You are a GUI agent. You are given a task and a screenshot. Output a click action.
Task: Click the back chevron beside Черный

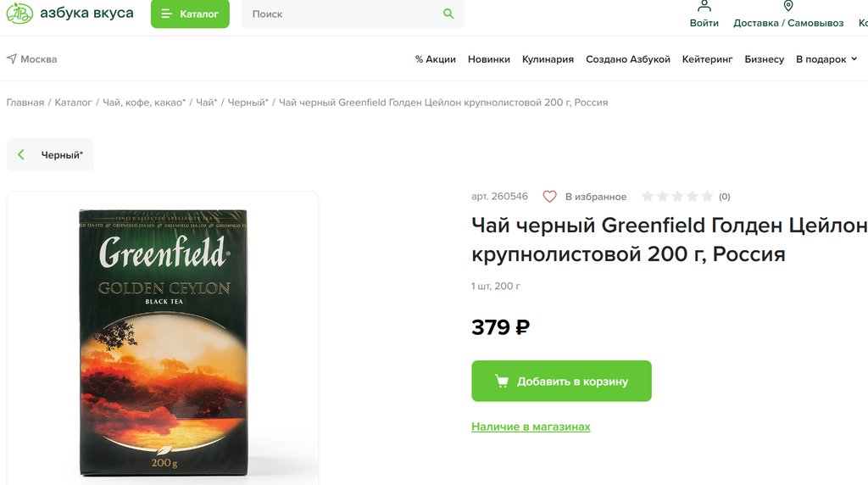pos(21,154)
